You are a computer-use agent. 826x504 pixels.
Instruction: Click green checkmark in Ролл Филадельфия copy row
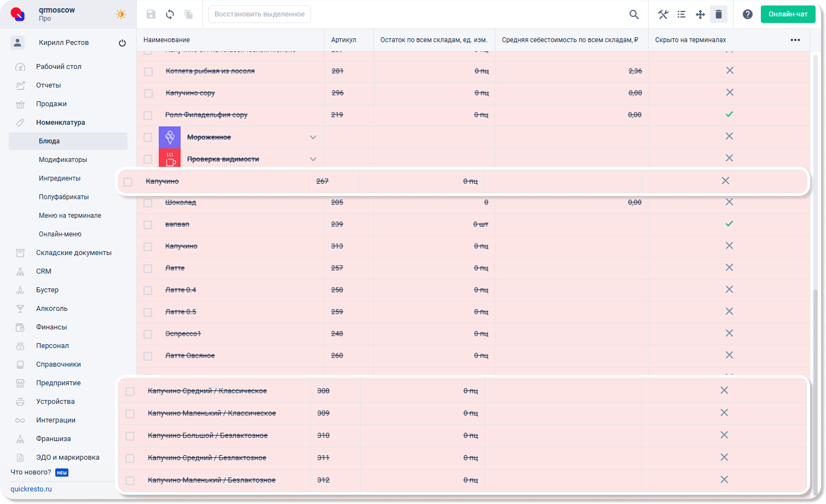(729, 114)
